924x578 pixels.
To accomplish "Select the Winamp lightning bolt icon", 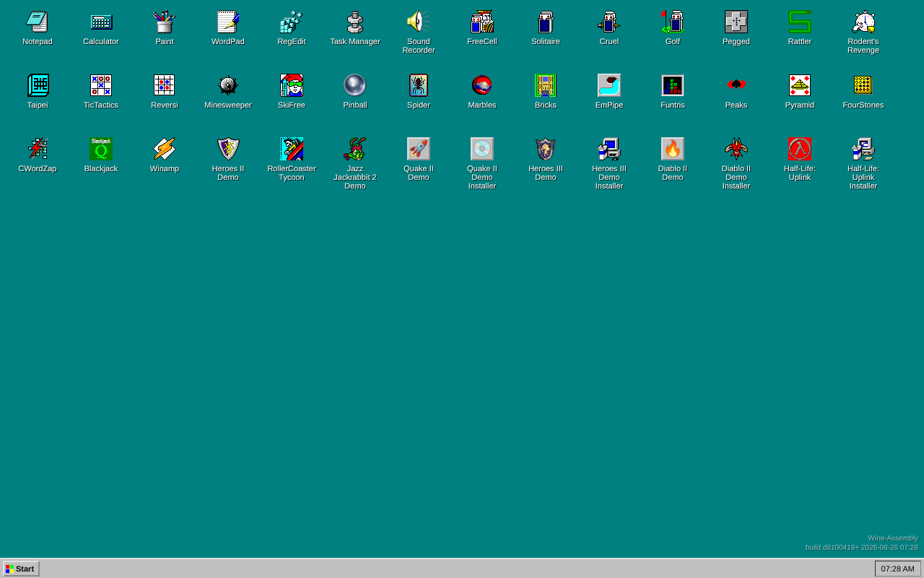I will click(165, 149).
